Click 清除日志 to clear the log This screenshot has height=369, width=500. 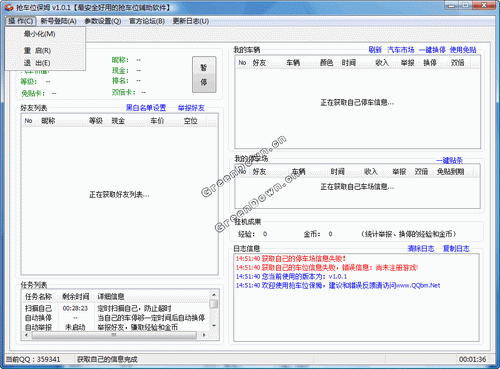421,248
